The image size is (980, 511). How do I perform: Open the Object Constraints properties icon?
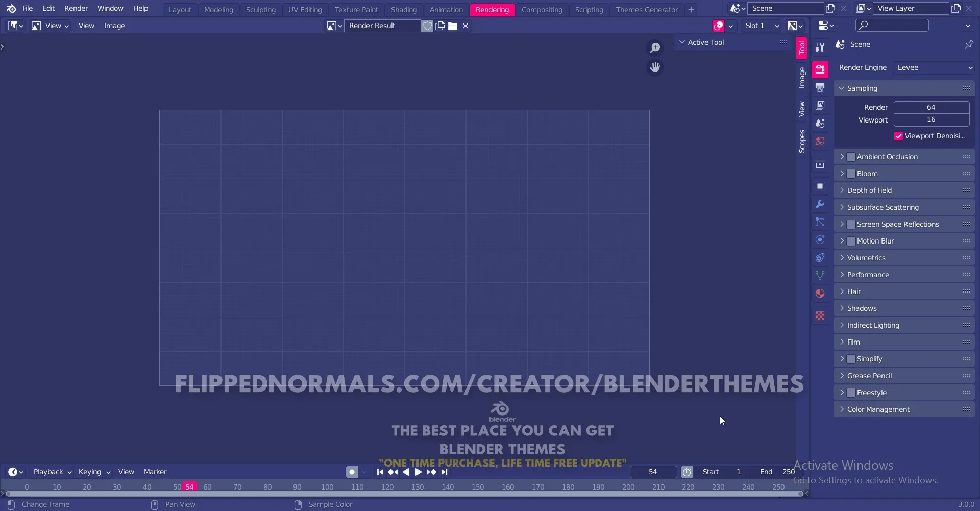tap(820, 257)
